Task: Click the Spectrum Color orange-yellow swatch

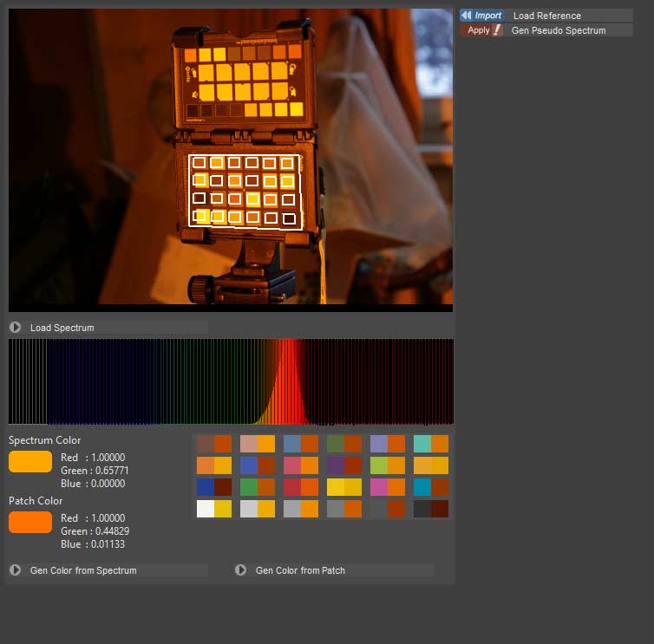Action: coord(30,461)
